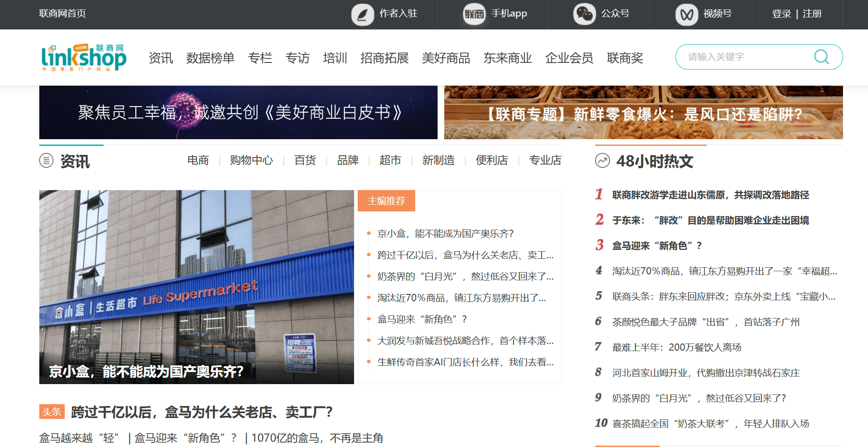Open the 企业会员 menu item
The image size is (868, 447).
click(x=569, y=58)
